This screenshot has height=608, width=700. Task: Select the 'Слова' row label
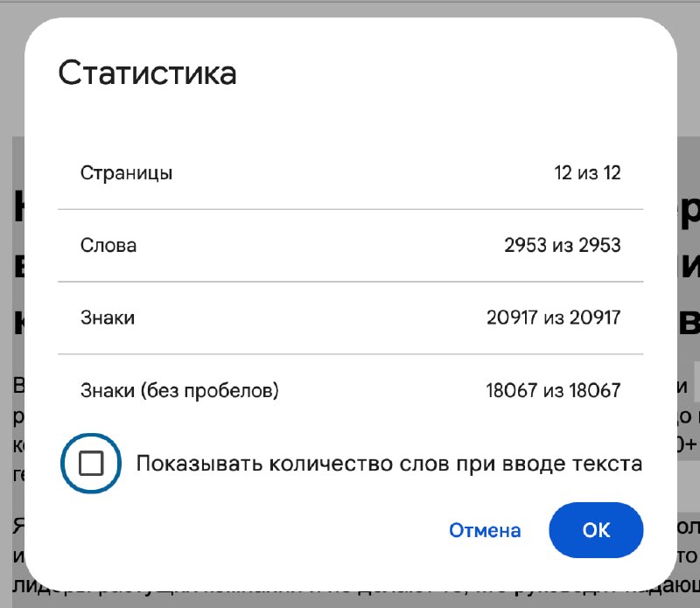click(x=108, y=245)
